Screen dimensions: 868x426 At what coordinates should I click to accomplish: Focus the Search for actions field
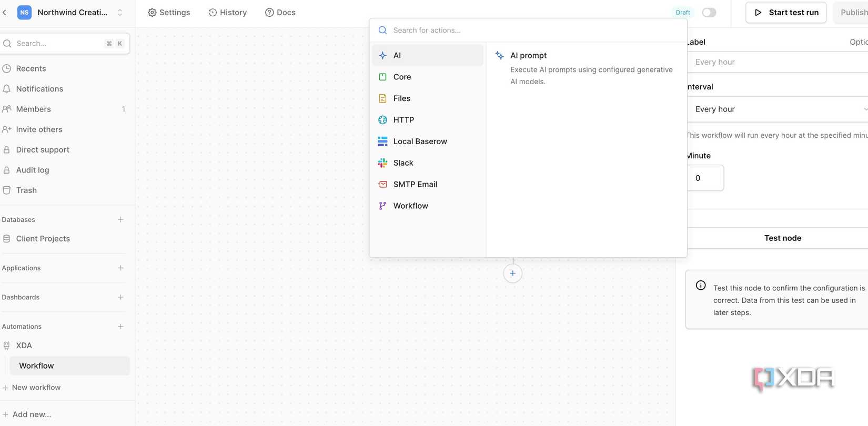528,30
